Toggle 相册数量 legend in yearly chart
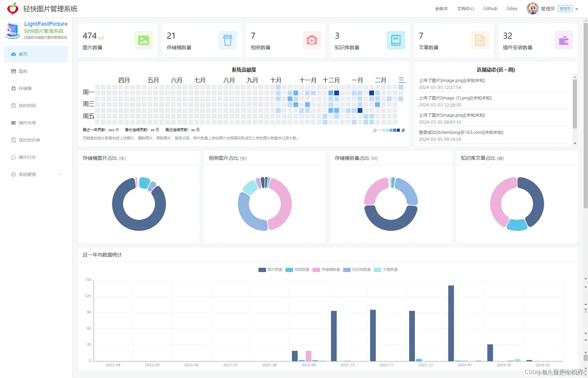 297,270
